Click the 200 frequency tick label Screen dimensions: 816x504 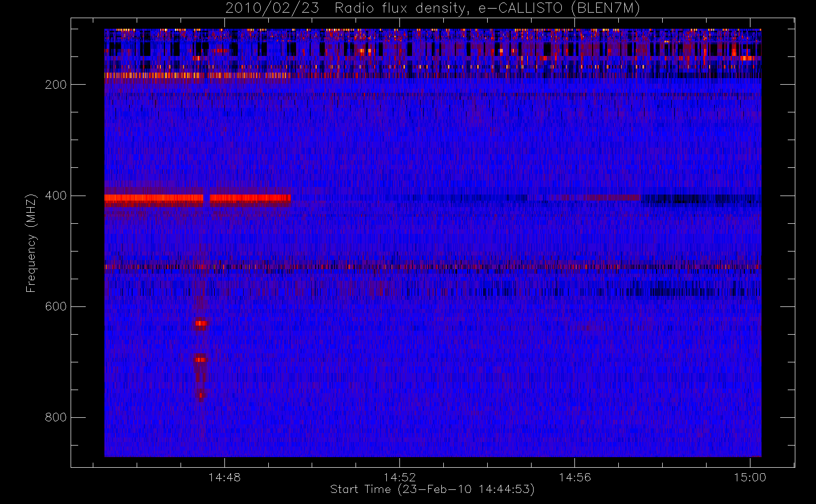point(56,85)
